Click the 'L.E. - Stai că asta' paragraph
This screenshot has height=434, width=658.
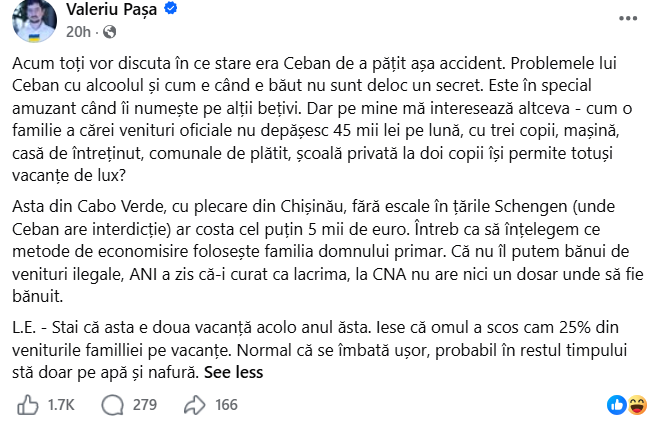pos(319,350)
